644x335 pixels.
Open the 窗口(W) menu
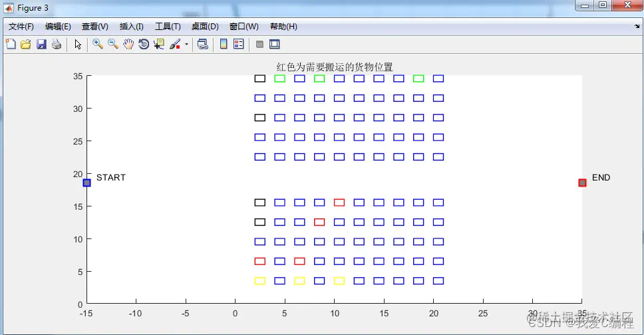point(244,26)
